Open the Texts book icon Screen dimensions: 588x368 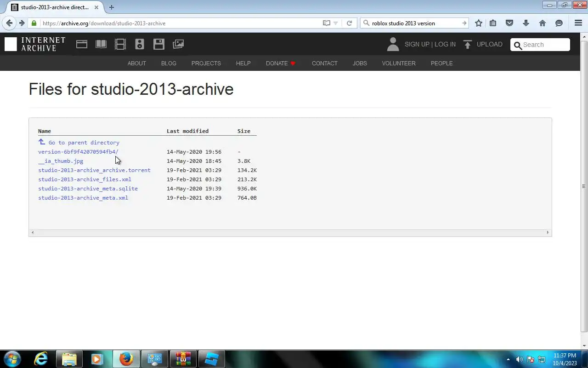(x=101, y=44)
